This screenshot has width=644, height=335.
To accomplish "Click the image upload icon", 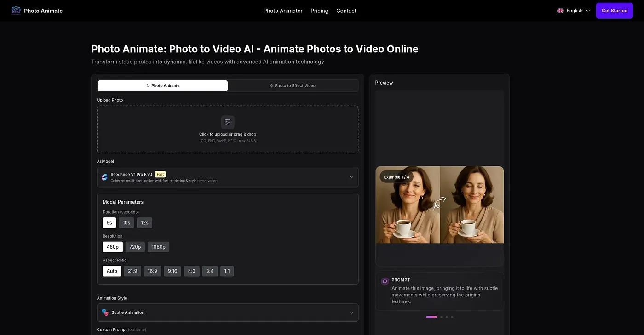I will 228,122.
